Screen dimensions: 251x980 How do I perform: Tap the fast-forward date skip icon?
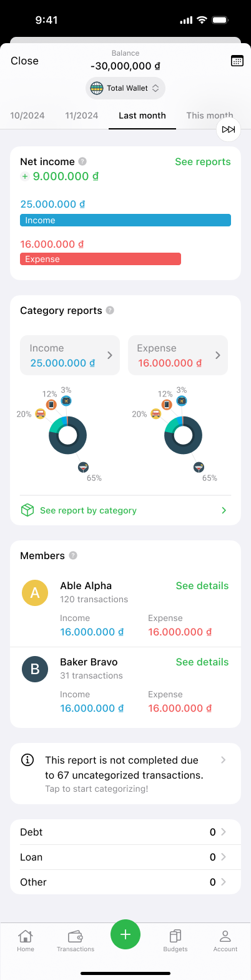229,129
